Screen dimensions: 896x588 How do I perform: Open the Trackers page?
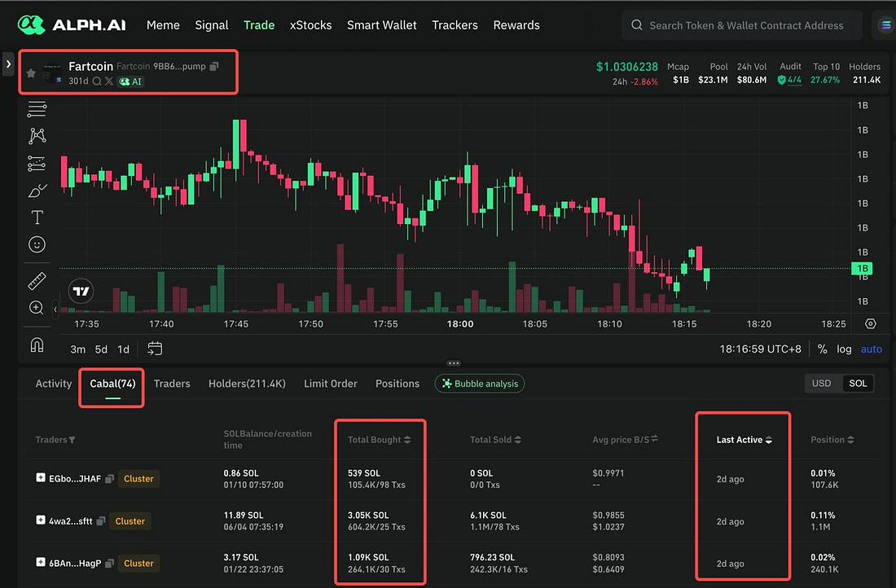tap(455, 25)
